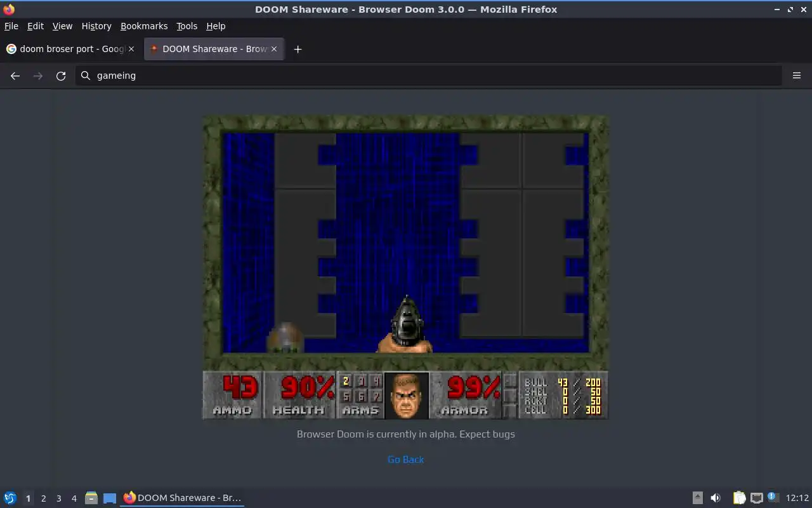The height and width of the screenshot is (508, 812).
Task: Open the Bookmarks menu
Action: pyautogui.click(x=144, y=26)
